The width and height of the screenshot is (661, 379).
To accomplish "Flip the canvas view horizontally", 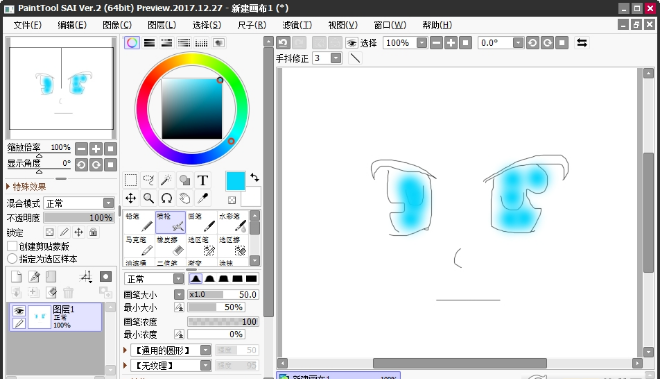I will pos(582,43).
